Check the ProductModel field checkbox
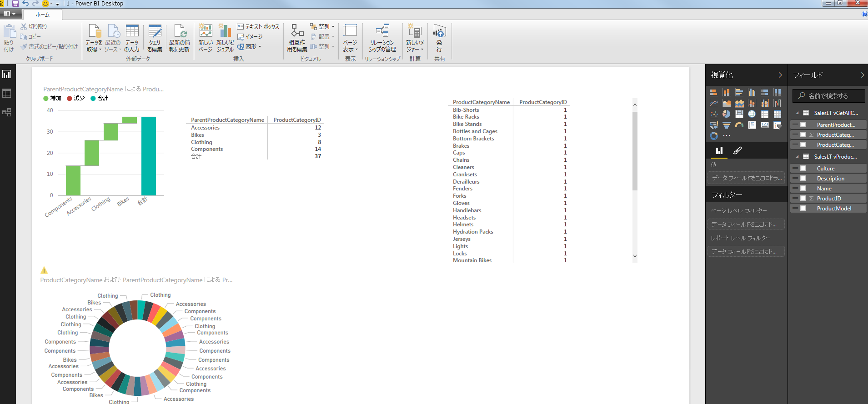This screenshot has height=404, width=868. click(x=803, y=208)
